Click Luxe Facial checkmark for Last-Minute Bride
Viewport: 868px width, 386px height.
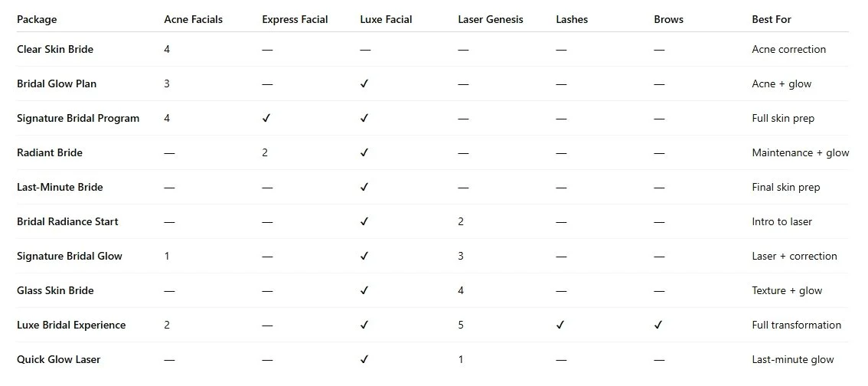[364, 188]
